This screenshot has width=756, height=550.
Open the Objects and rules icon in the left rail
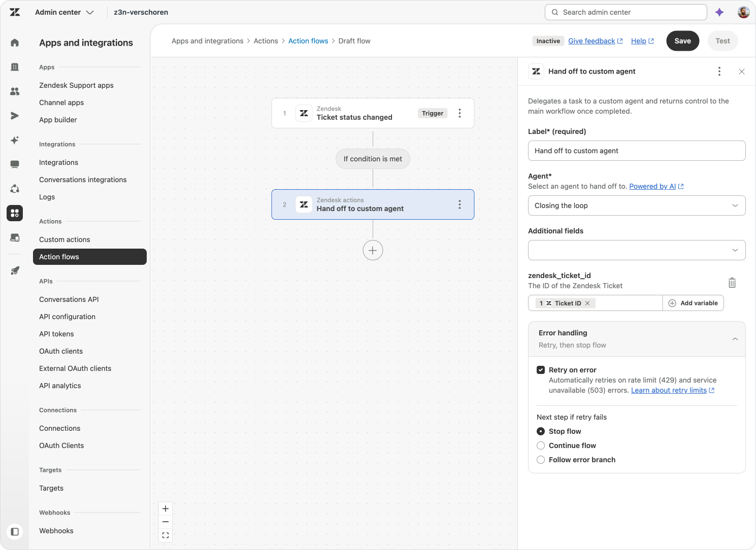click(15, 189)
